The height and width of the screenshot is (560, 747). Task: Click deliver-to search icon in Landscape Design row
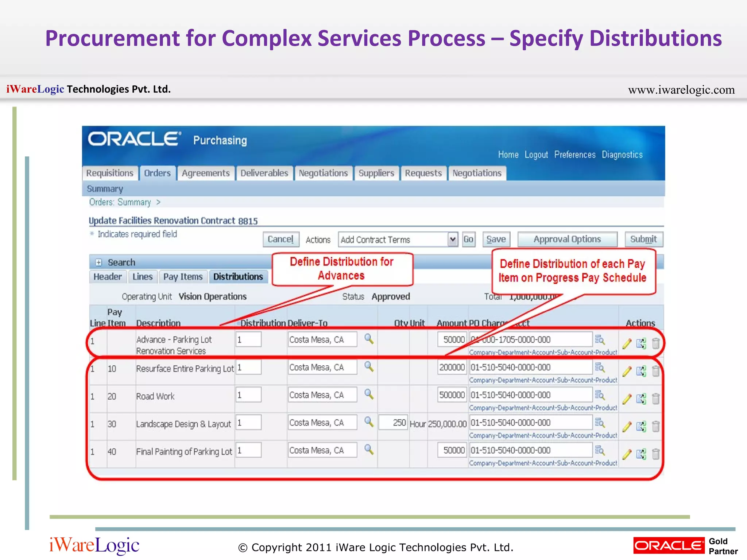[369, 422]
